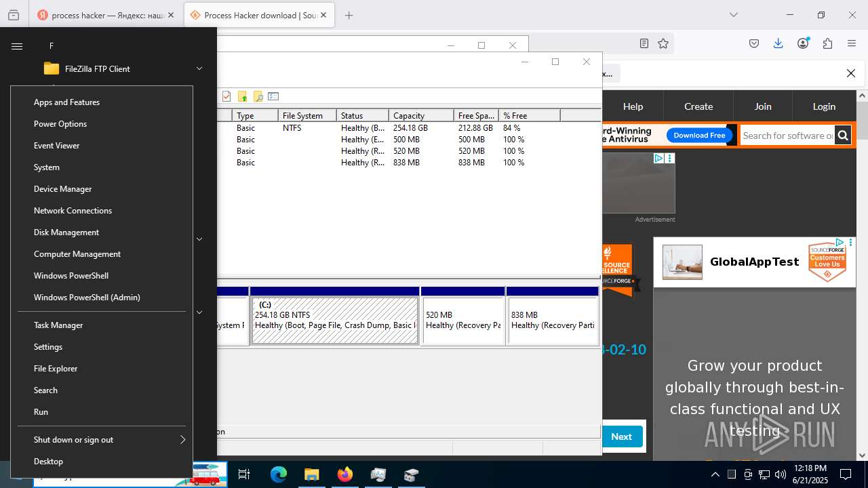Sort by Capacity column header
Viewport: 868px width, 488px height.
421,116
